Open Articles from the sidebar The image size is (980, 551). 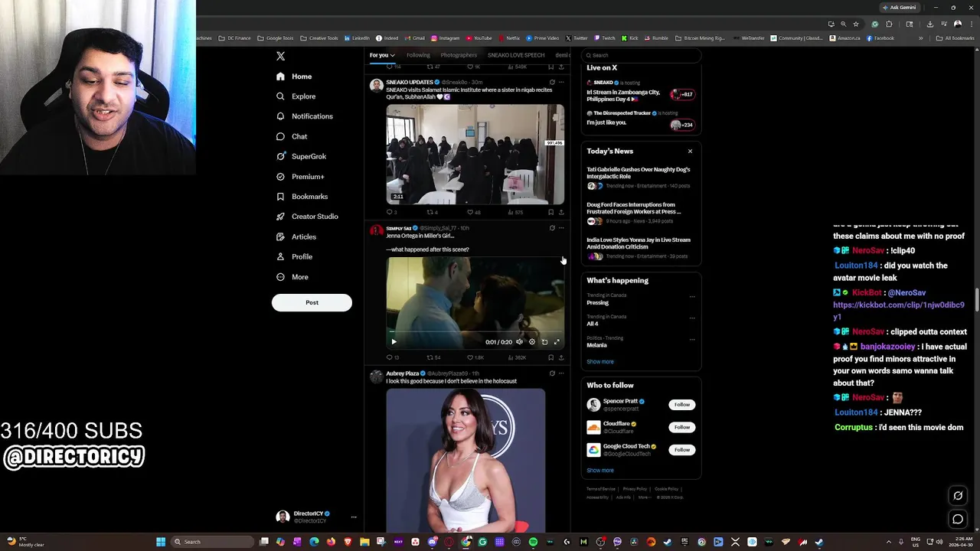[296, 236]
